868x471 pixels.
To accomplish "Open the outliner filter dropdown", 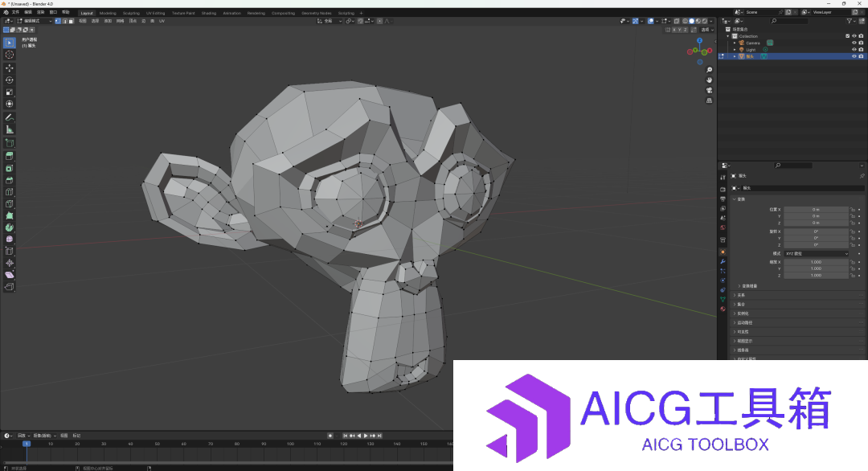I will click(x=851, y=21).
